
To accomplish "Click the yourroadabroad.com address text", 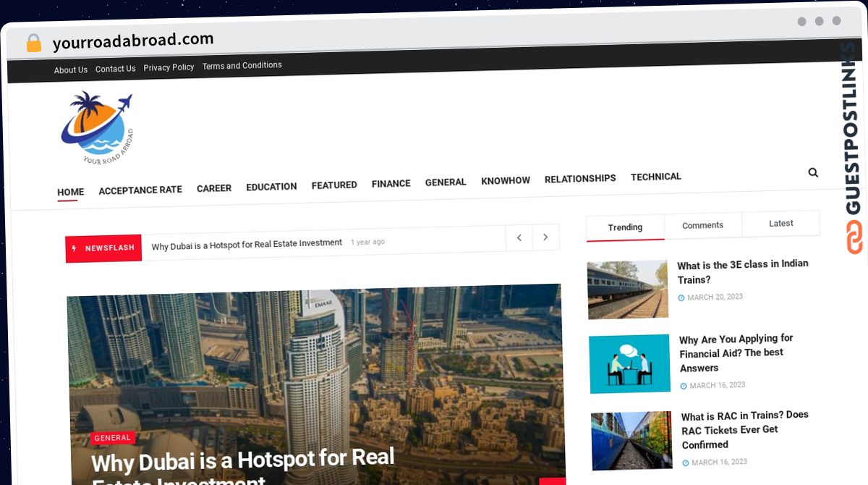I will coord(133,41).
